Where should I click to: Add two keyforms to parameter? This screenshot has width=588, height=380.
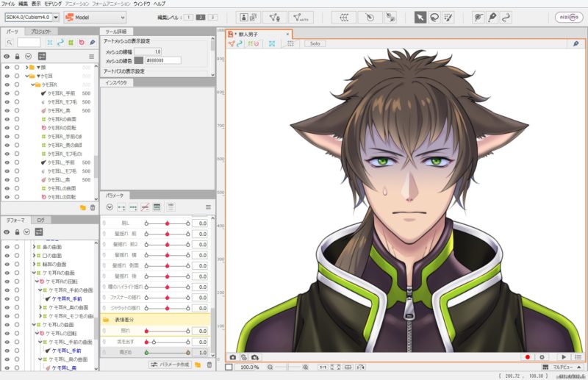coord(121,207)
